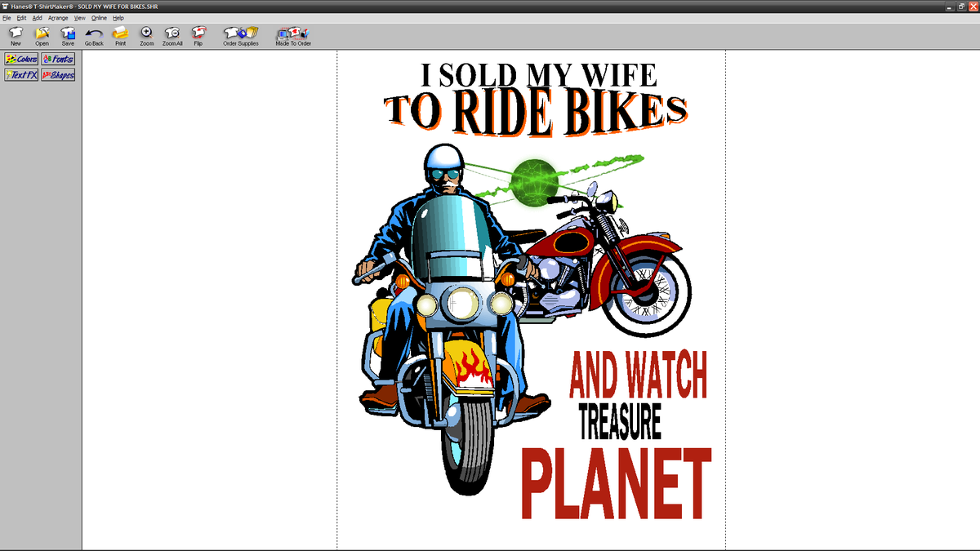Create a new shirt design with New
Viewport: 980px width, 551px height.
click(16, 36)
